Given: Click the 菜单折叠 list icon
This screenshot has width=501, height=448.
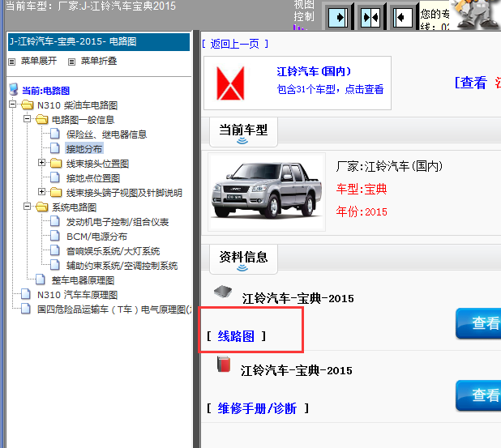Looking at the screenshot, I should [71, 62].
